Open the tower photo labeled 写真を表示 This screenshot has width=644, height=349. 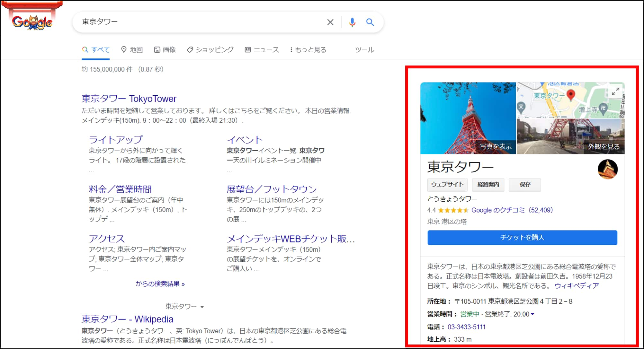tap(468, 118)
